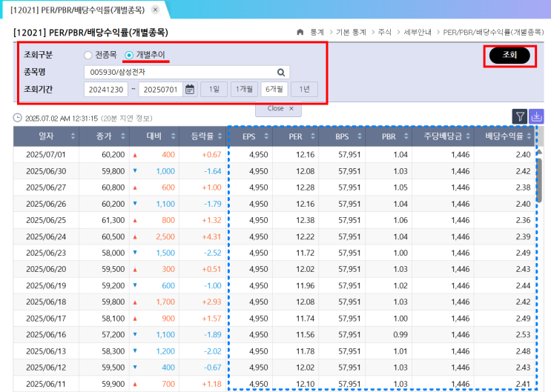Click the download icon above table

[536, 116]
